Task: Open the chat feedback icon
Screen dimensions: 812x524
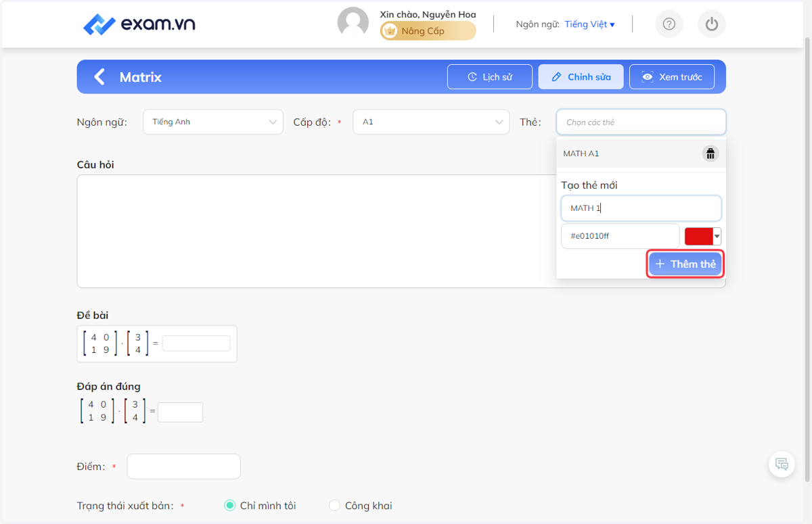Action: 782,465
